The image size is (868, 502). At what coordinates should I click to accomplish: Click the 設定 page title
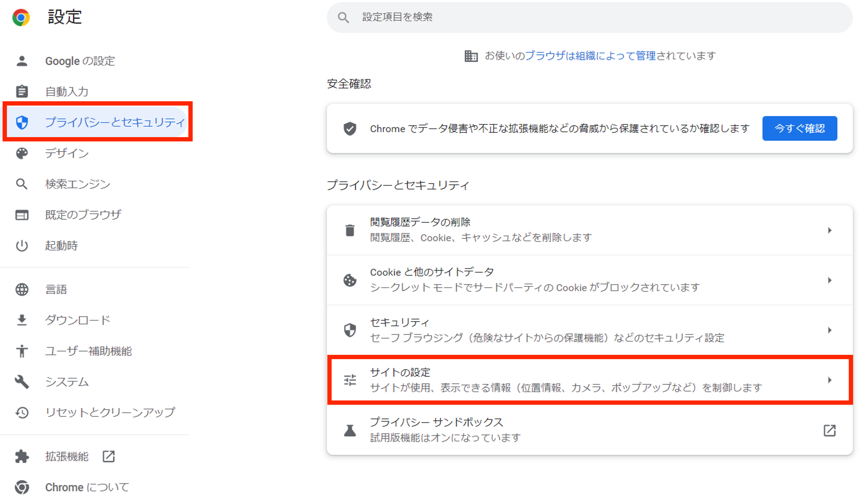[65, 17]
